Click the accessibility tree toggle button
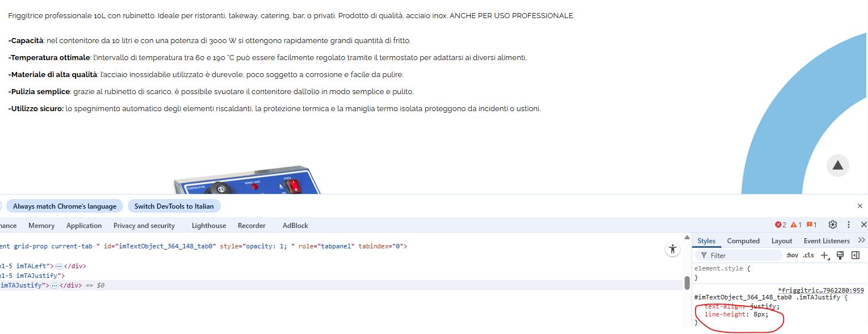Image resolution: width=868 pixels, height=334 pixels. coord(673,249)
